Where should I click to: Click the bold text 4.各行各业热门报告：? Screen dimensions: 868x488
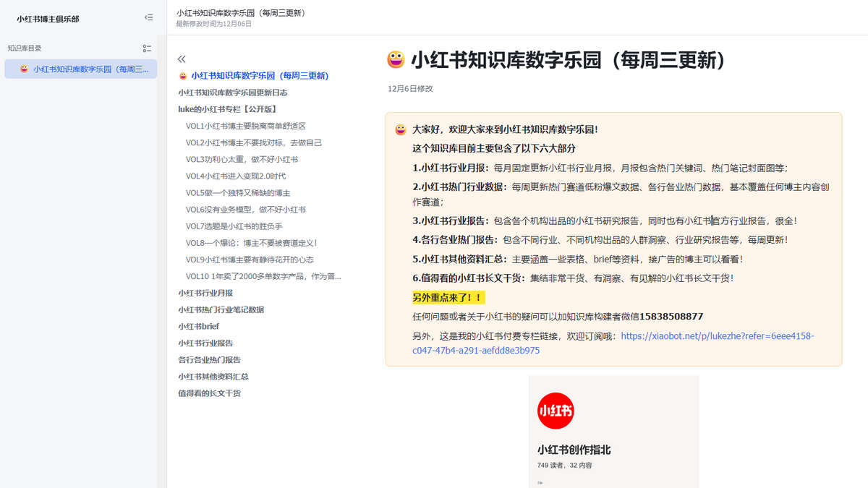(x=456, y=239)
